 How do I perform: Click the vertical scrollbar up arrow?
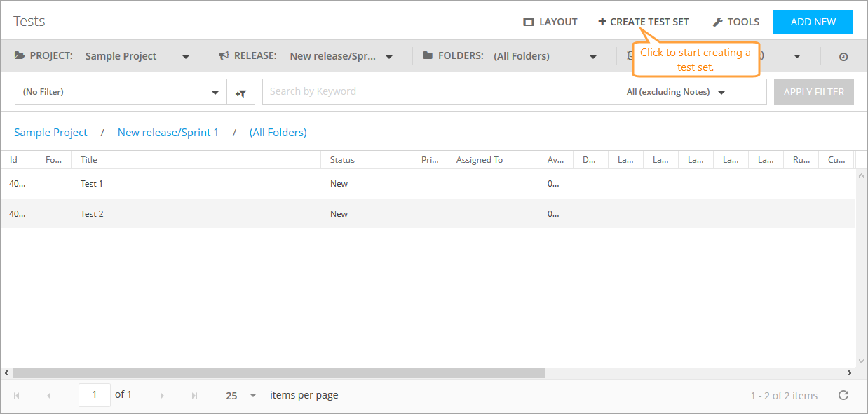pos(862,175)
